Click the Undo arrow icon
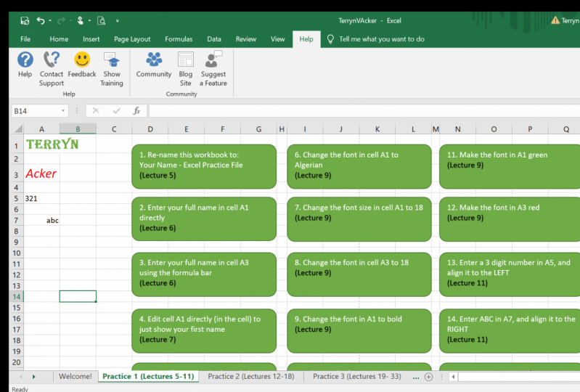Image resolution: width=580 pixels, height=392 pixels. coord(41,21)
